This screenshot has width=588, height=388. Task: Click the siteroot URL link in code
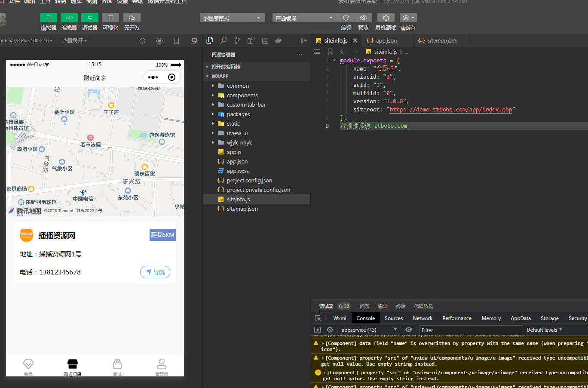(451, 109)
